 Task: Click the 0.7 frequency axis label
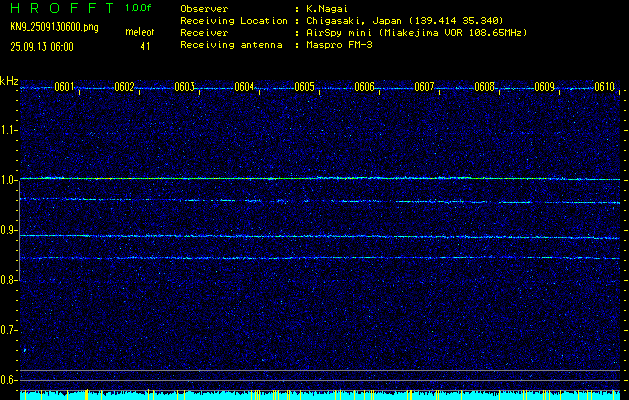(x=8, y=330)
